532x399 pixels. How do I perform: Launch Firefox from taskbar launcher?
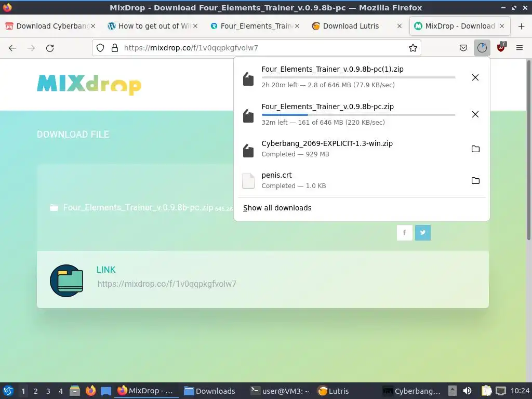(90, 391)
